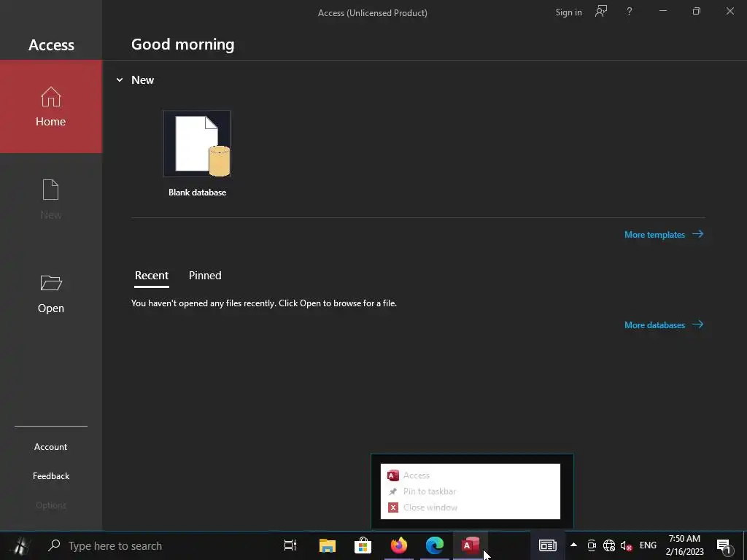Image resolution: width=747 pixels, height=560 pixels.
Task: Close the Access window
Action: pos(729,11)
